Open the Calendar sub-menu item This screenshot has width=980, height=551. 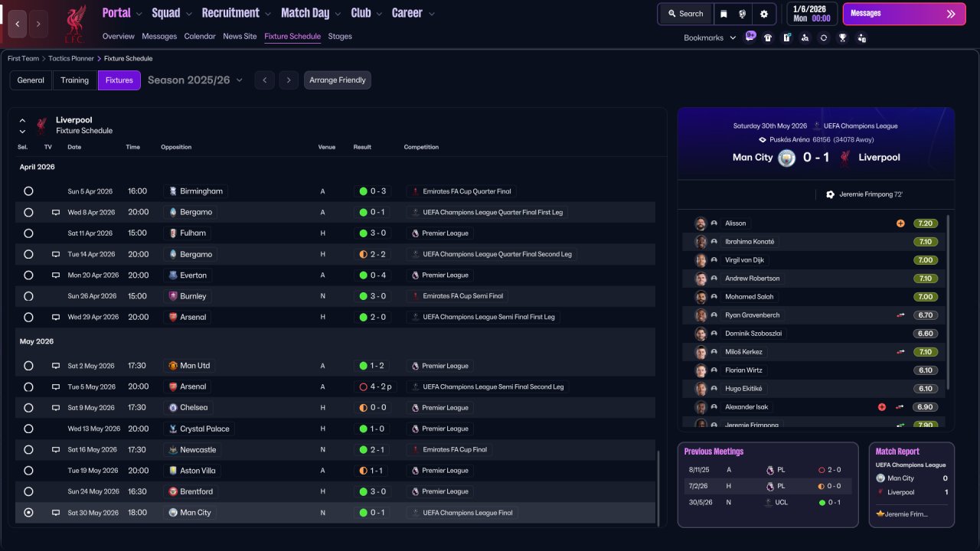click(x=200, y=37)
